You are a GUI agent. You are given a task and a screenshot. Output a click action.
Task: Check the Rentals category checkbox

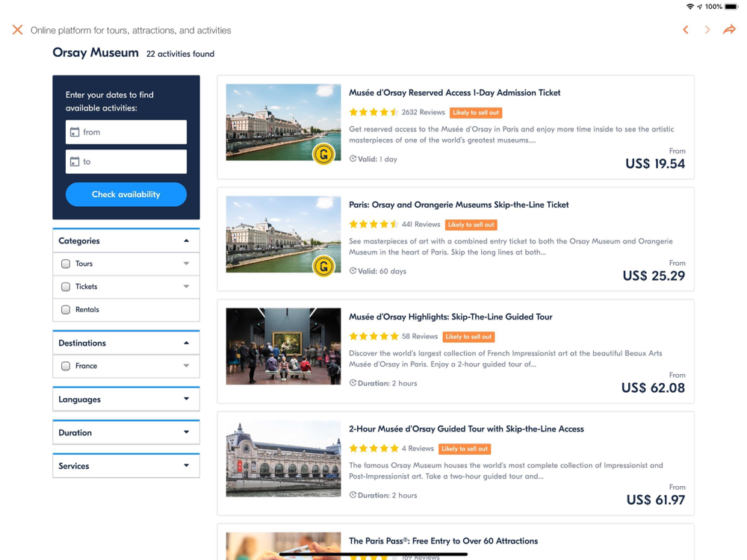point(66,310)
